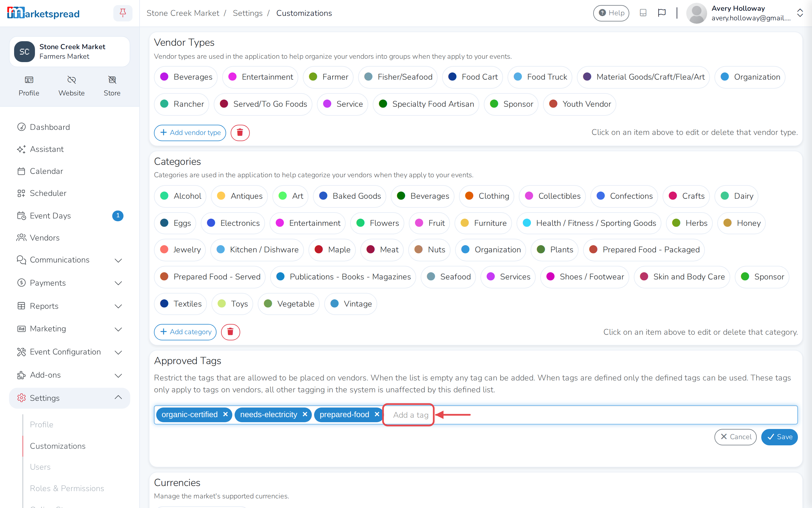Open Scheduler in the sidebar

pyautogui.click(x=70, y=193)
